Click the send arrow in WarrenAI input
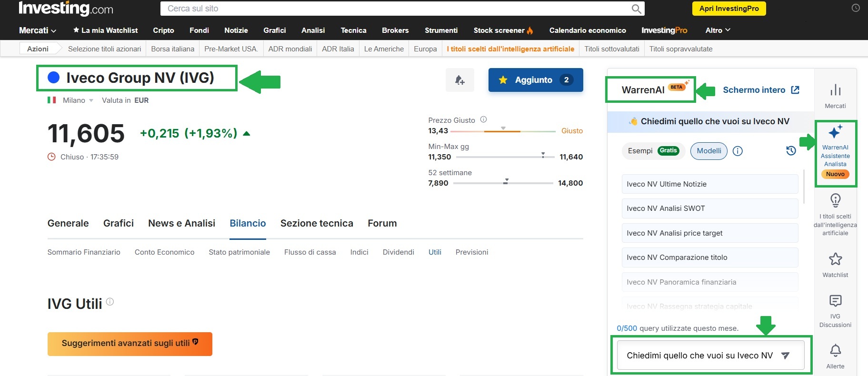The image size is (868, 376). pyautogui.click(x=786, y=356)
